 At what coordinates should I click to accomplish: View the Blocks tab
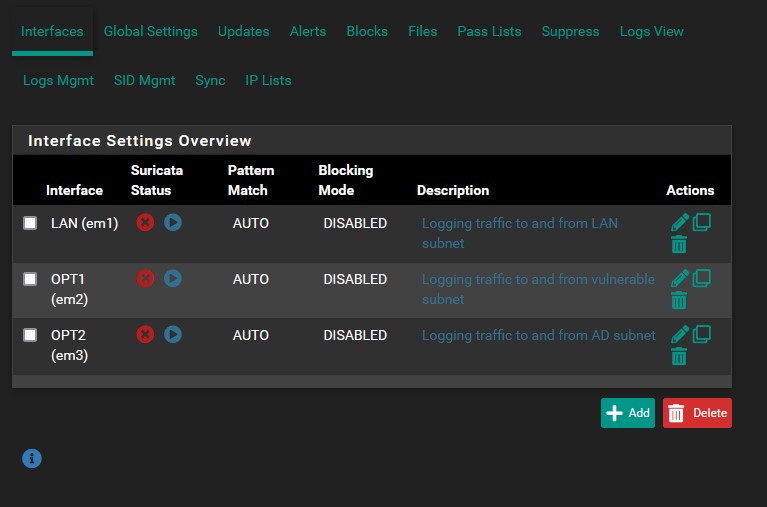(x=367, y=31)
